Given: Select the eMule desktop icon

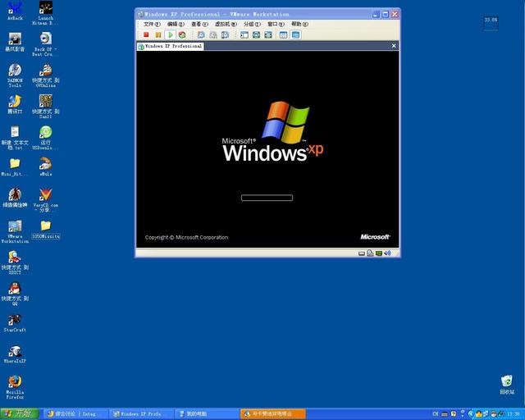Looking at the screenshot, I should click(46, 167).
